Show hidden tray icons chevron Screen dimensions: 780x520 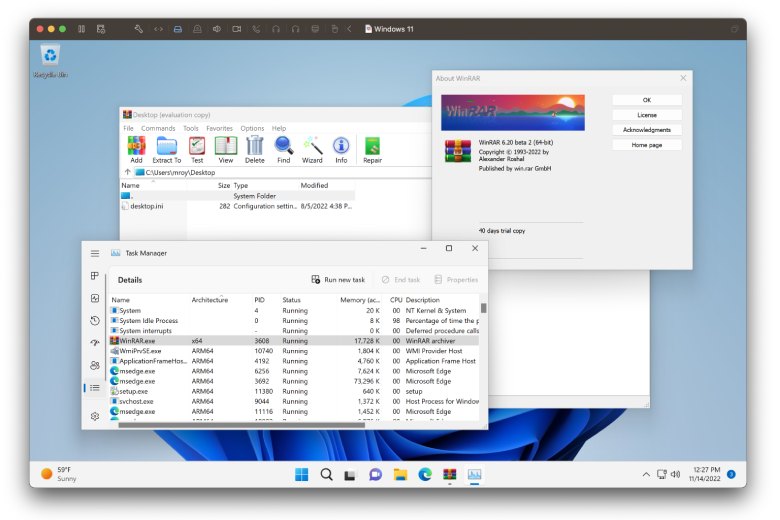point(646,474)
